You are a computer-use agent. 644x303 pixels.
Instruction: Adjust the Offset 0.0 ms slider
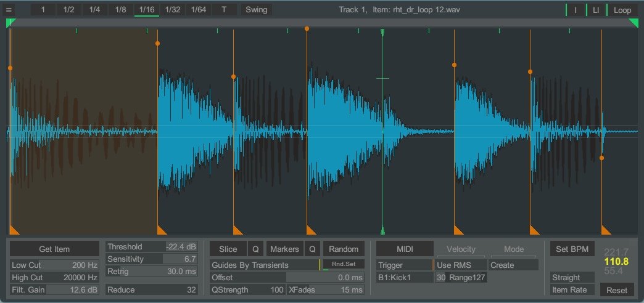point(287,278)
